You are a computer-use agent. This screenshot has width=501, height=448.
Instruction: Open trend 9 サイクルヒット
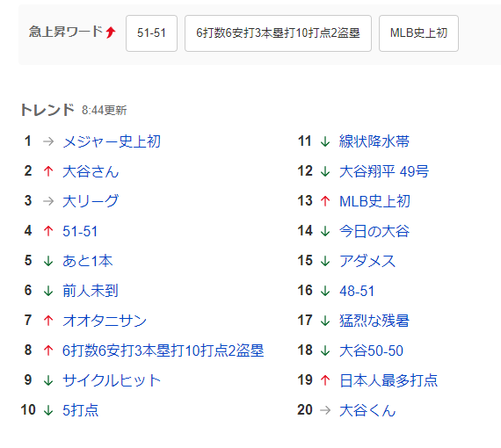(112, 380)
